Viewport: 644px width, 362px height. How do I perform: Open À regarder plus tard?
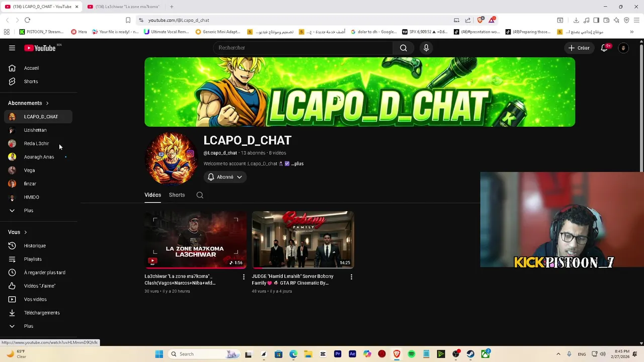(x=38, y=273)
